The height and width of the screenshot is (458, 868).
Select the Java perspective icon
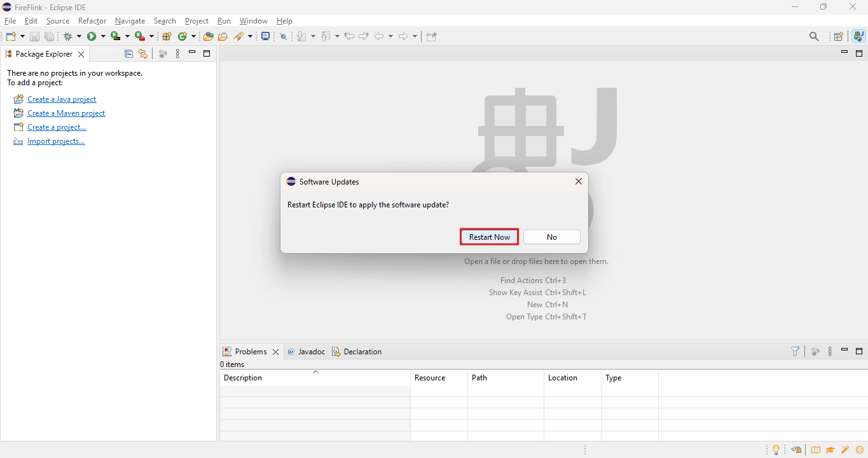point(858,37)
